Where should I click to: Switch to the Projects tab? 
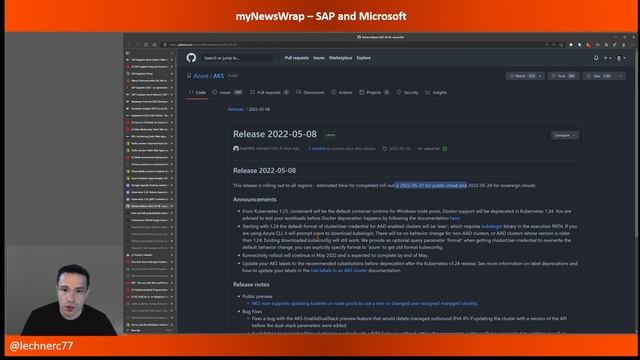point(374,93)
